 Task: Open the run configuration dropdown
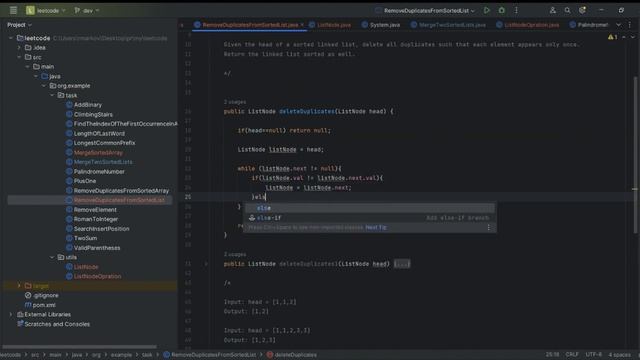point(425,11)
